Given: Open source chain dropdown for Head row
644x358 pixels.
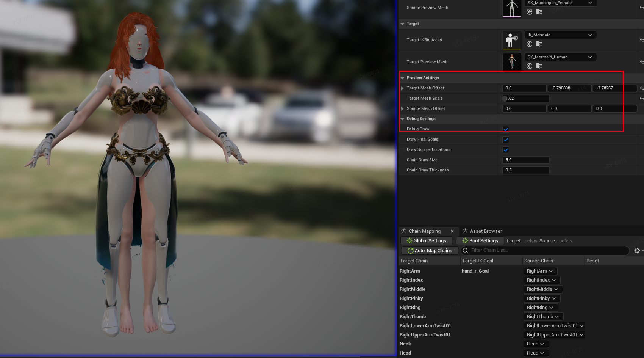Looking at the screenshot, I should coord(536,353).
